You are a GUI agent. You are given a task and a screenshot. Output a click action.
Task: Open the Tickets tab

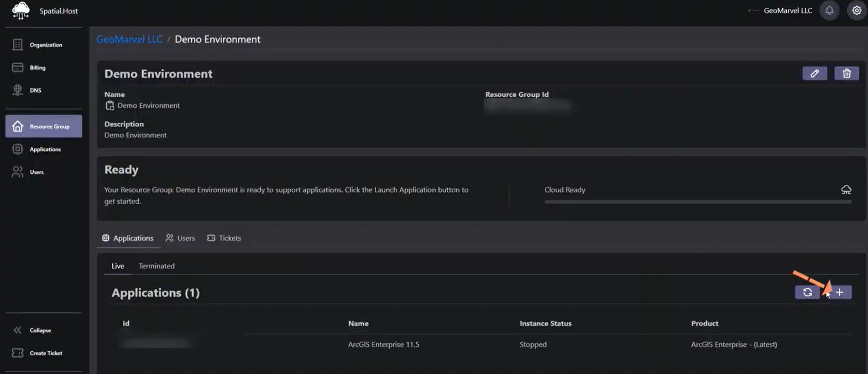(225, 238)
